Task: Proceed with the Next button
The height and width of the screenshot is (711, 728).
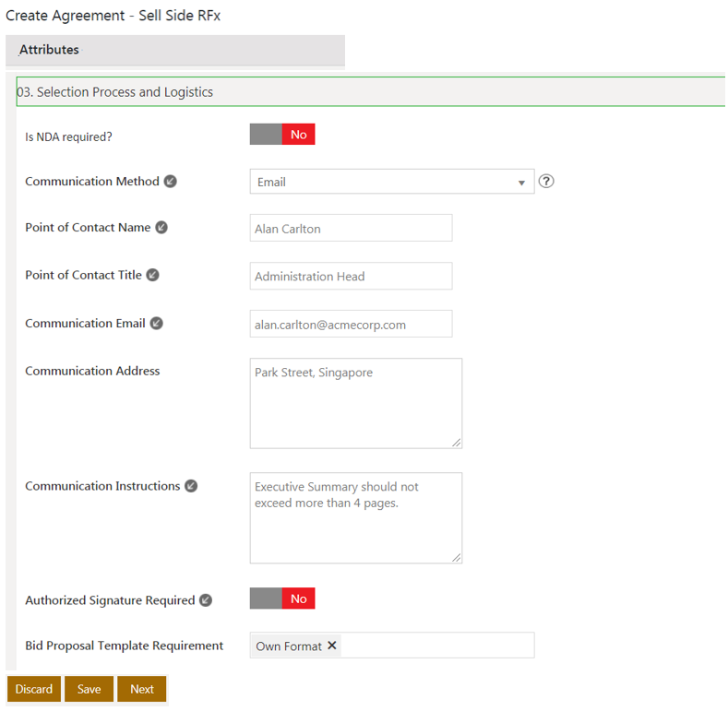Action: pyautogui.click(x=142, y=689)
